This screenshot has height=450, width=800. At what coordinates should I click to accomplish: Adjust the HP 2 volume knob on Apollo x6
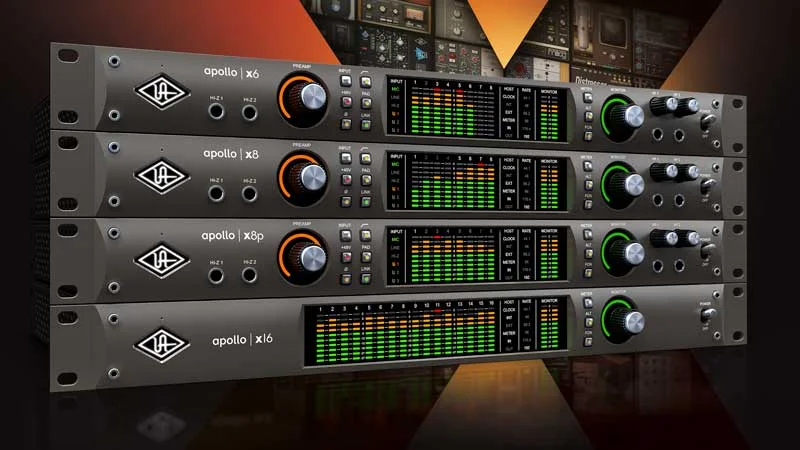coord(687,107)
